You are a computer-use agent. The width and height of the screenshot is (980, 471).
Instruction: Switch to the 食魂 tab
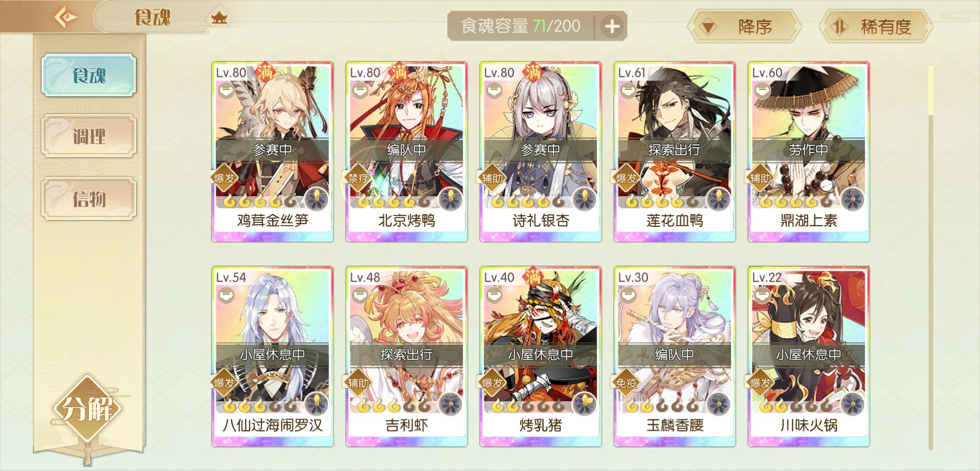point(89,75)
